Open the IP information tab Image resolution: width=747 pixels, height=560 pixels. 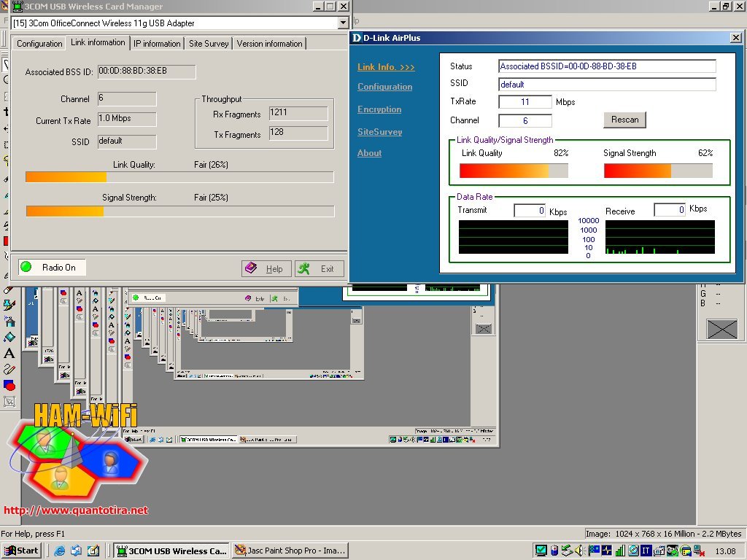pos(157,43)
